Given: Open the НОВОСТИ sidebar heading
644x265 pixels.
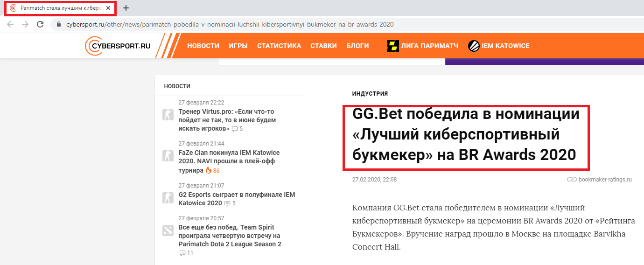Looking at the screenshot, I should [x=177, y=86].
